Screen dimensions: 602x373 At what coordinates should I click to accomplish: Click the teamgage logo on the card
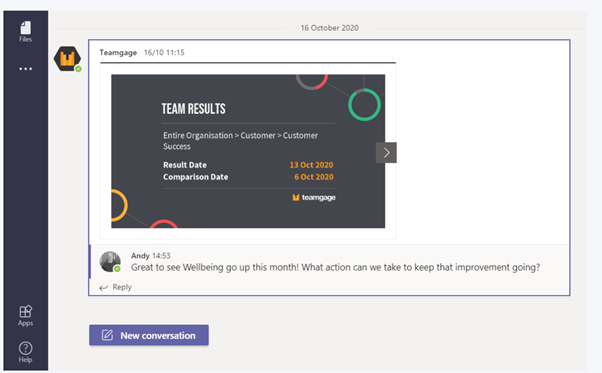pyautogui.click(x=314, y=198)
